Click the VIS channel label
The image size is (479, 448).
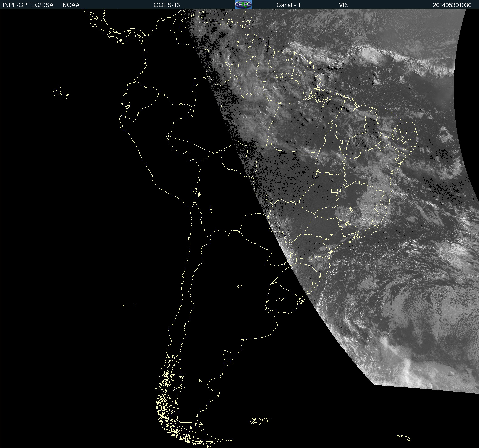point(344,5)
